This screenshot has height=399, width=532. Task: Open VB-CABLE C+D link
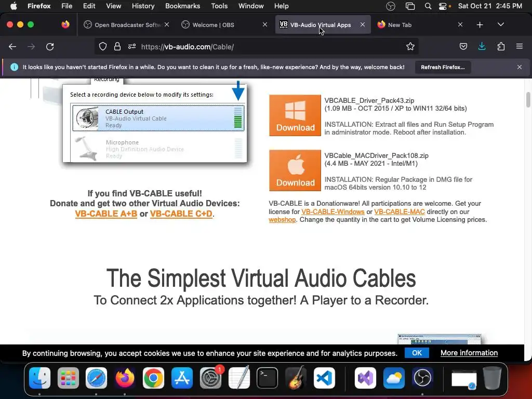tap(181, 214)
